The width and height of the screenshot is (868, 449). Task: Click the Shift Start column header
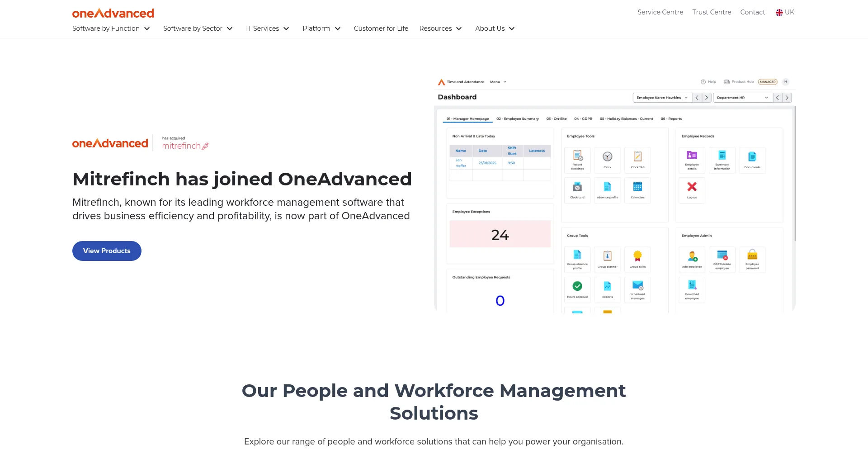512,151
